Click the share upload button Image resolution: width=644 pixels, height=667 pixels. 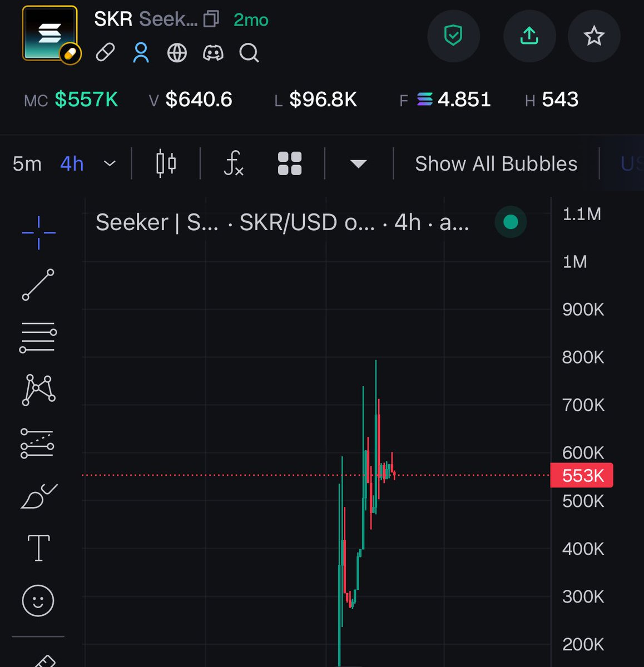coord(529,36)
